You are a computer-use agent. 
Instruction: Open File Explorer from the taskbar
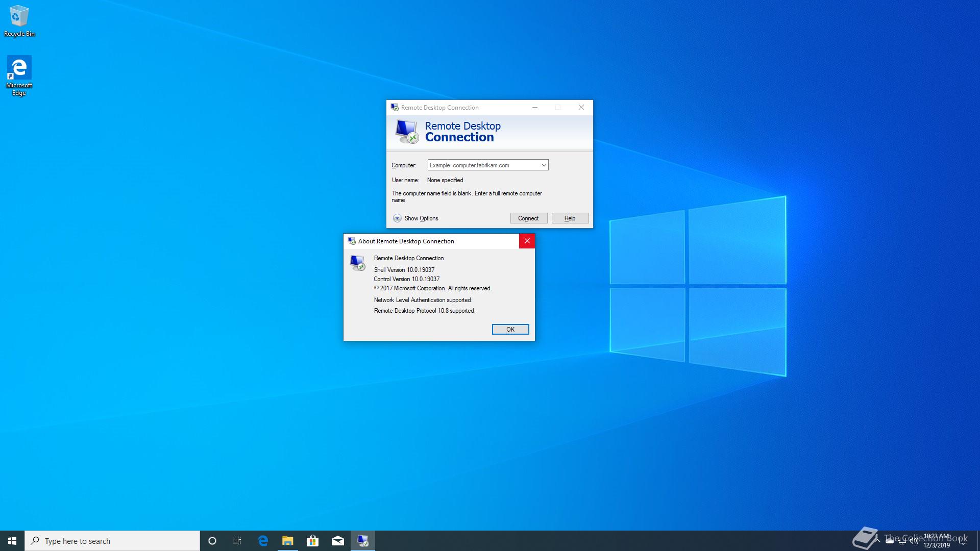(x=288, y=541)
